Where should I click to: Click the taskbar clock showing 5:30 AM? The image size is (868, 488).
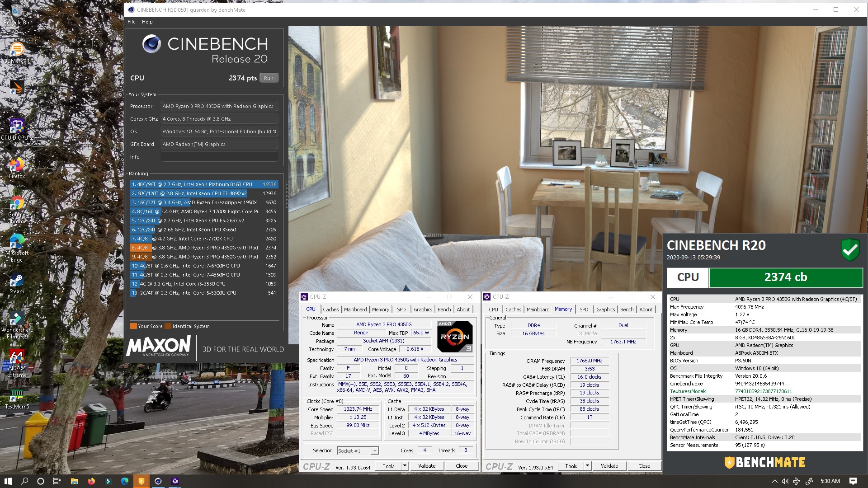coord(830,481)
